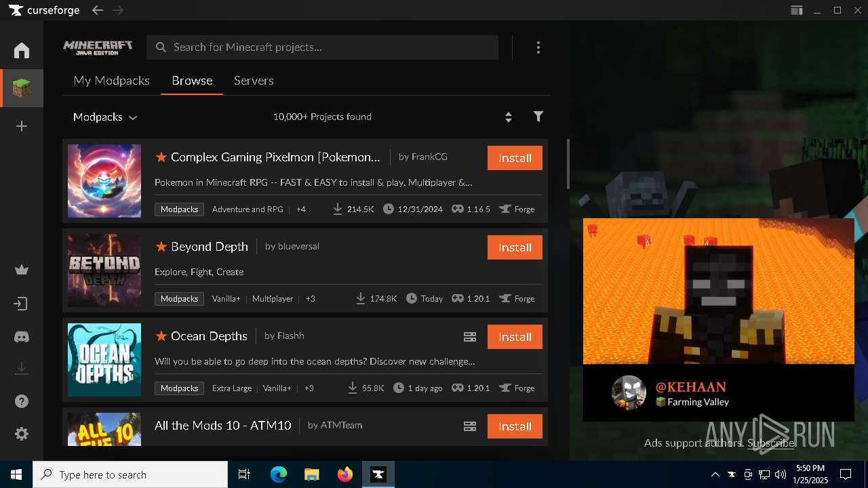Screen dimensions: 868x488
Task: Show hidden system tray icons
Action: point(715,474)
